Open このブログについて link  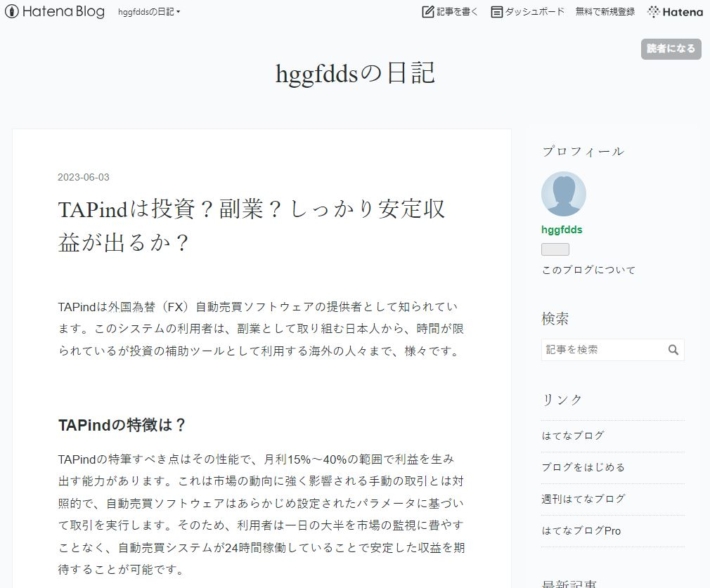click(x=588, y=270)
